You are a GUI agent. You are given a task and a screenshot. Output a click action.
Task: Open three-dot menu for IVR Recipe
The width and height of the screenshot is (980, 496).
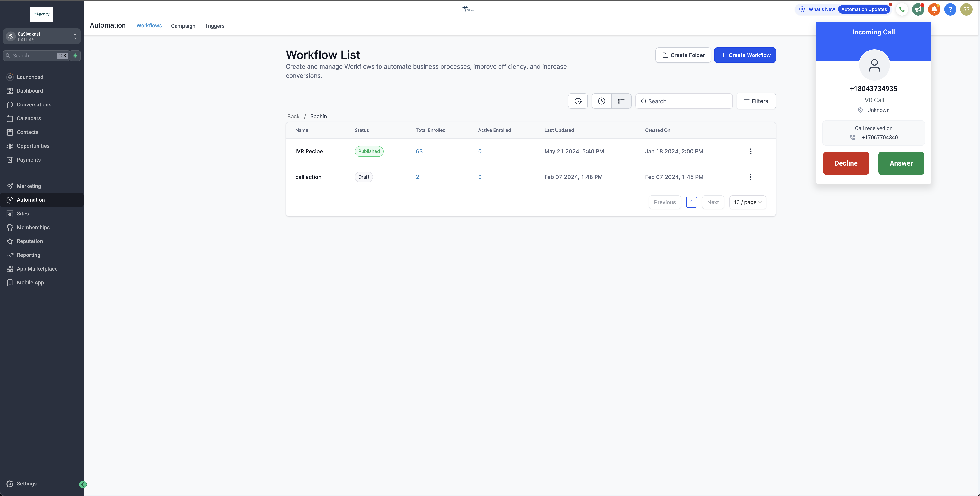pyautogui.click(x=750, y=151)
